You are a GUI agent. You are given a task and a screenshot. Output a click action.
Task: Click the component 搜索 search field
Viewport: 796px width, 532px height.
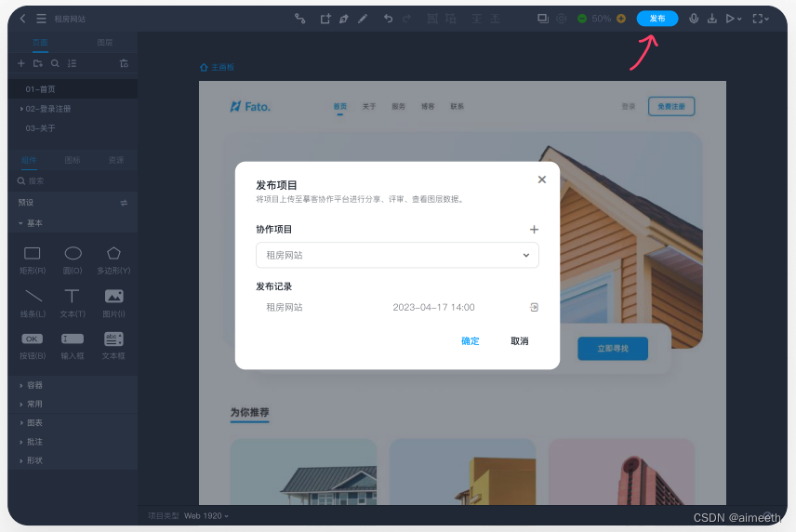point(73,180)
